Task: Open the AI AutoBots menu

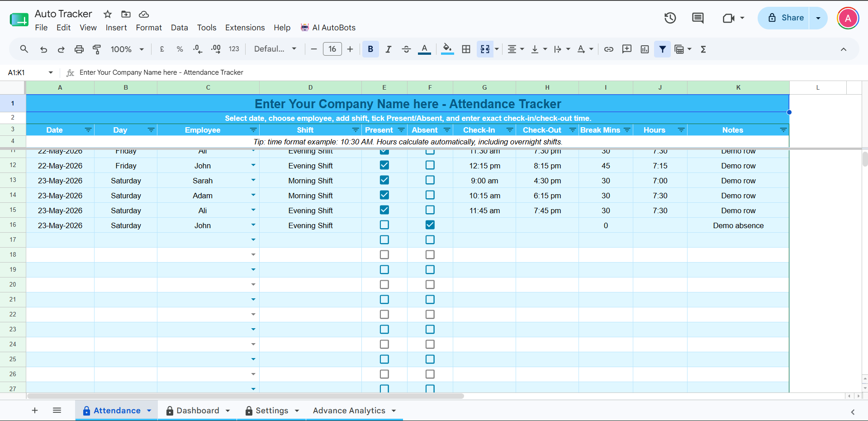Action: pyautogui.click(x=328, y=28)
